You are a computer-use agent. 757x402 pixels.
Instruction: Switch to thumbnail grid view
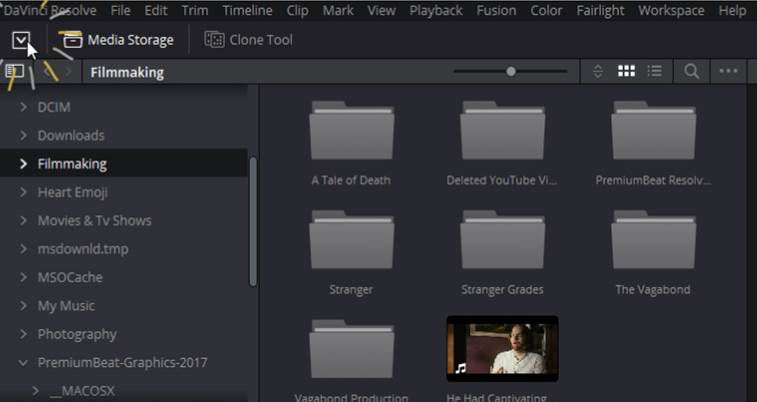tap(626, 71)
